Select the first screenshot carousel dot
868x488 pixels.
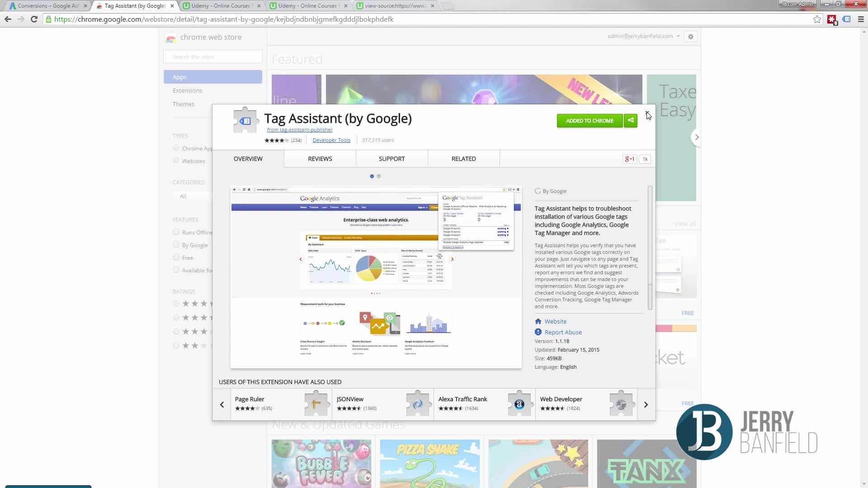click(x=372, y=177)
